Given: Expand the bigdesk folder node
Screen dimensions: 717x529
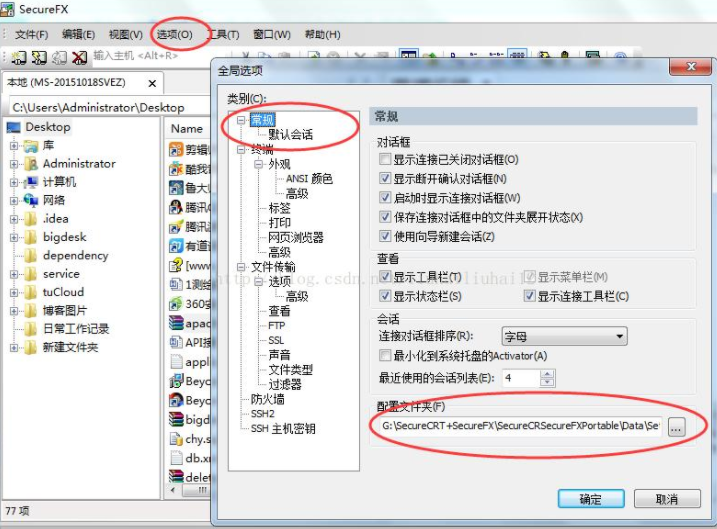Looking at the screenshot, I should (14, 237).
